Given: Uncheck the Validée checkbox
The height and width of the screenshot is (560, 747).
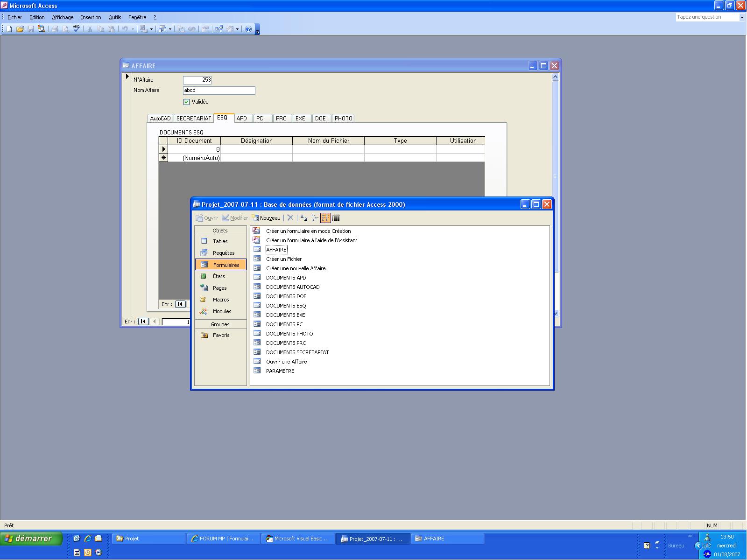Looking at the screenshot, I should (186, 102).
